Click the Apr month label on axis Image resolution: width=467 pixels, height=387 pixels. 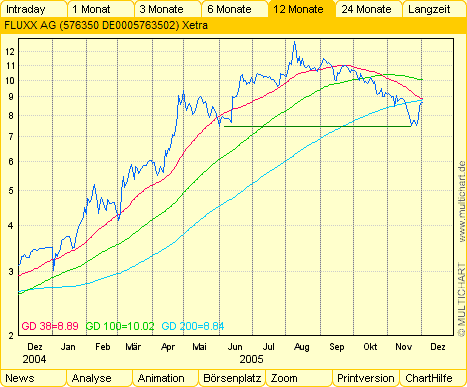point(168,347)
